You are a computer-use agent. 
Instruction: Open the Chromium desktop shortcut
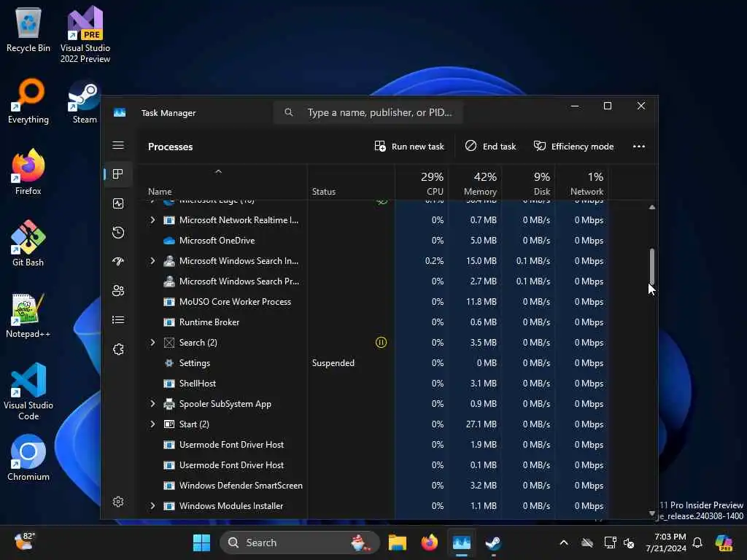point(28,458)
